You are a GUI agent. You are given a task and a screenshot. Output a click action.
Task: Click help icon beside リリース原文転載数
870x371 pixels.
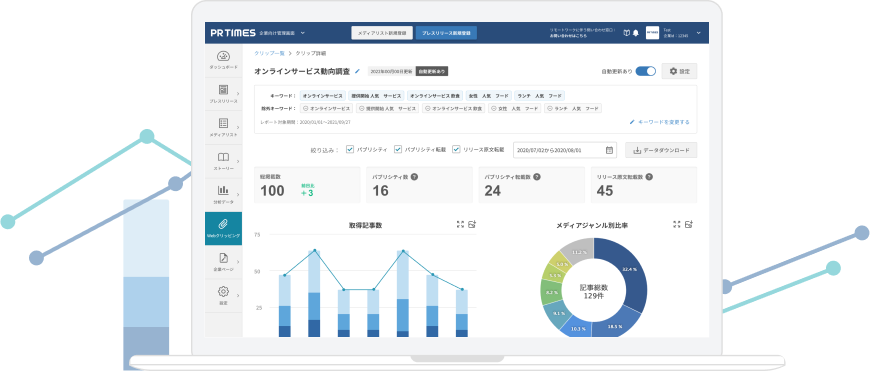click(649, 177)
